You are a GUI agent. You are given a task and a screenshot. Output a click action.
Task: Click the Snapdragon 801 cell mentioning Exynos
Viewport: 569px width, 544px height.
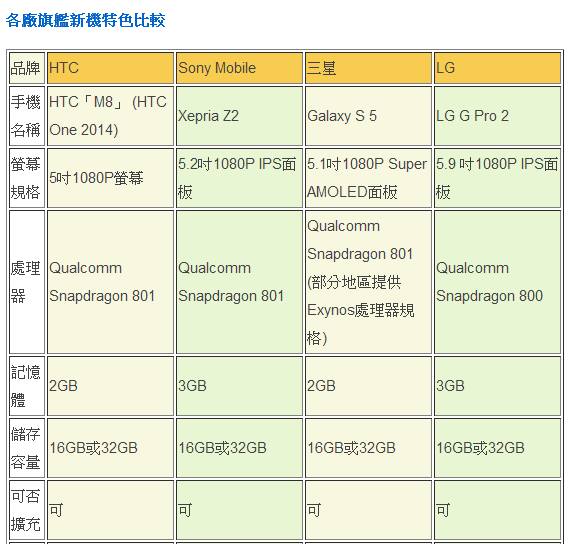click(368, 282)
